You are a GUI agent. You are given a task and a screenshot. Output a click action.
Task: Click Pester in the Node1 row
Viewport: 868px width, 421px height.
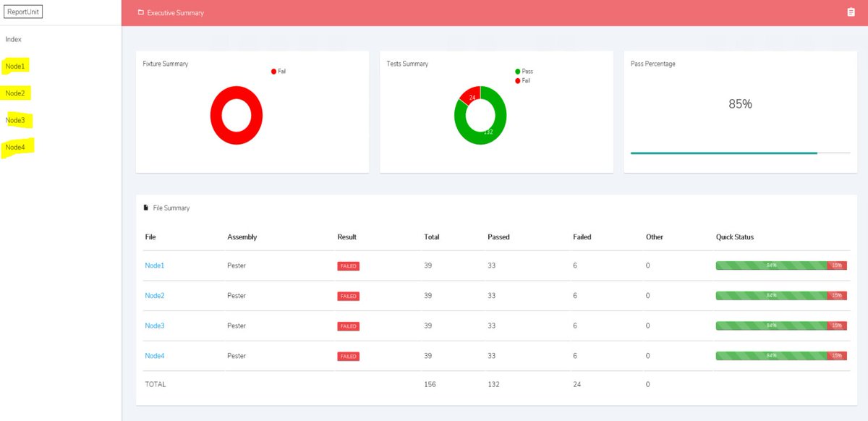click(x=237, y=265)
